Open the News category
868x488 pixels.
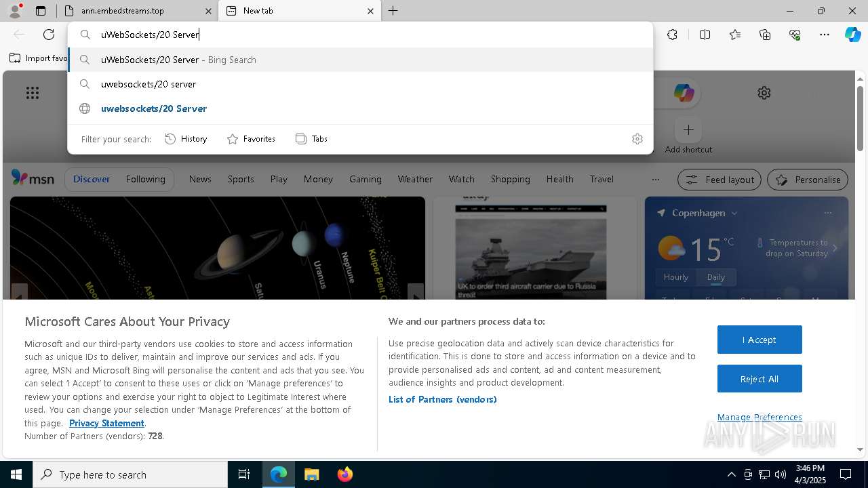(200, 179)
